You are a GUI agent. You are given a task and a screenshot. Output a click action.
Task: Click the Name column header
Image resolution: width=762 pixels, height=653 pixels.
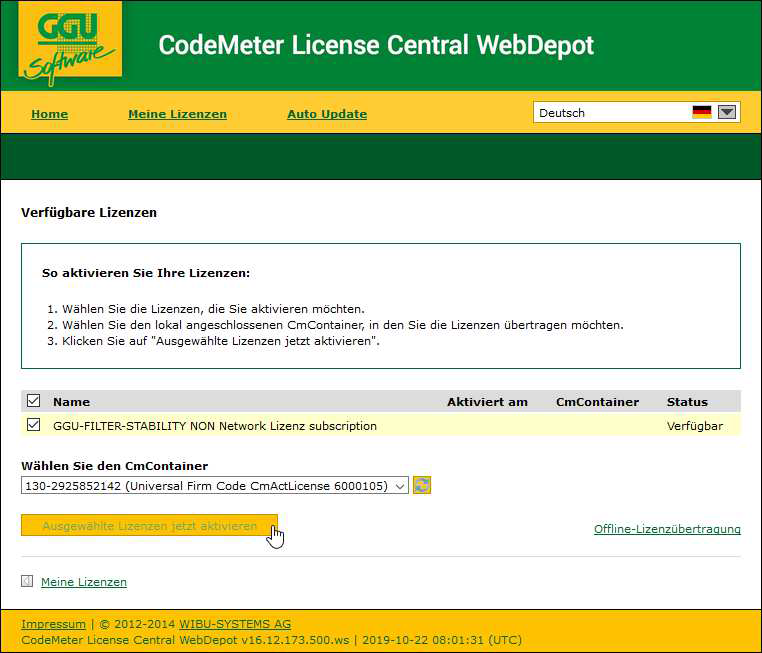point(71,402)
